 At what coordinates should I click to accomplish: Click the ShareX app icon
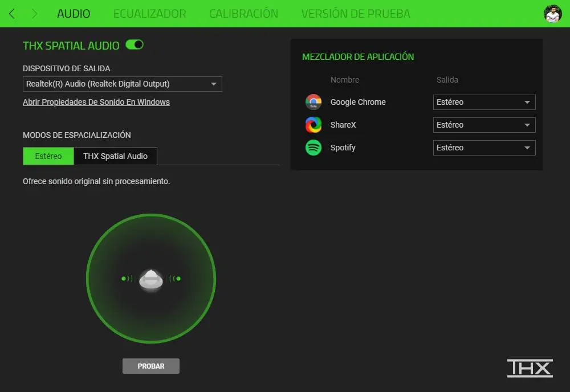(313, 125)
